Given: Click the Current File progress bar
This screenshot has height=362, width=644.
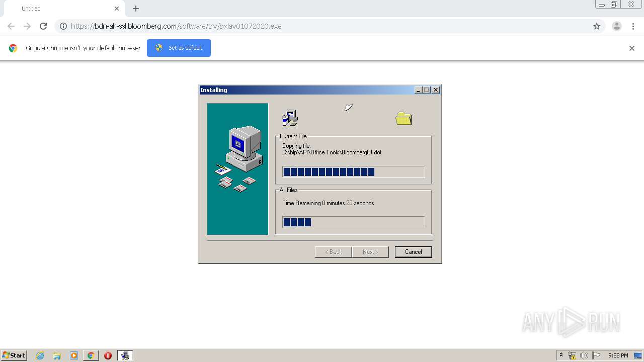Looking at the screenshot, I should point(354,172).
